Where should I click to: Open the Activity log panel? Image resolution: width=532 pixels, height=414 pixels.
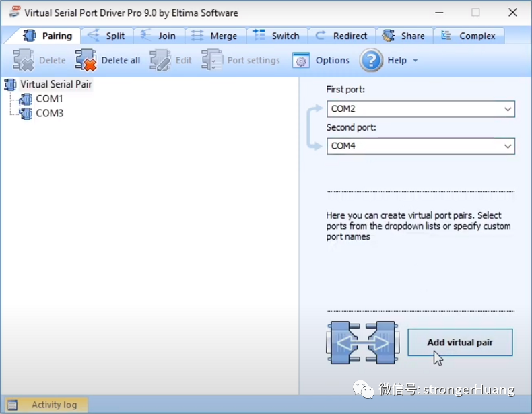[46, 405]
